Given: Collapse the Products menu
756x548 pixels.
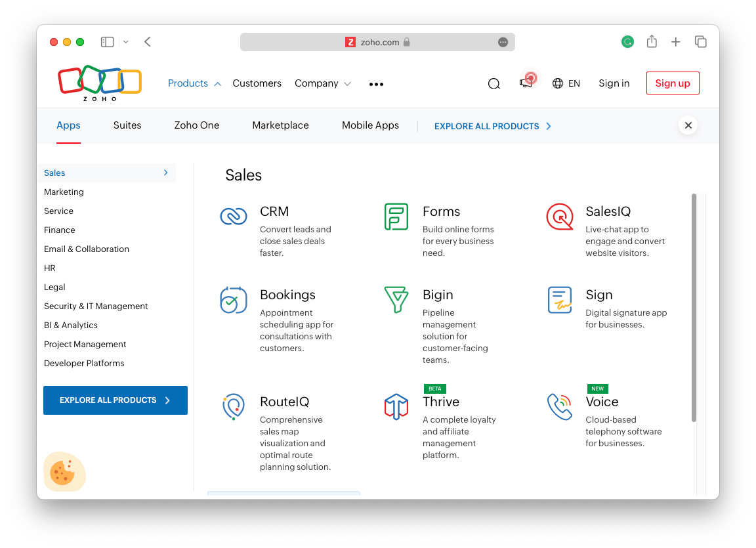Looking at the screenshot, I should [x=217, y=84].
